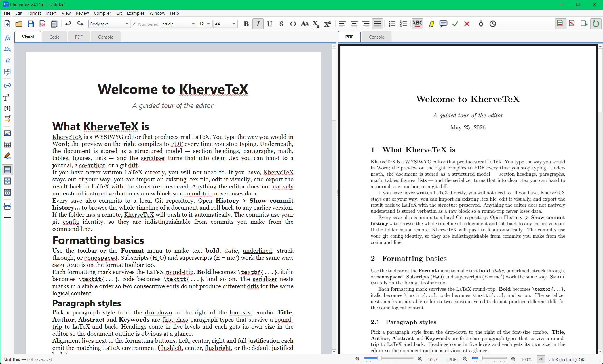
Task: Toggle spell check ABC button
Action: pyautogui.click(x=418, y=24)
